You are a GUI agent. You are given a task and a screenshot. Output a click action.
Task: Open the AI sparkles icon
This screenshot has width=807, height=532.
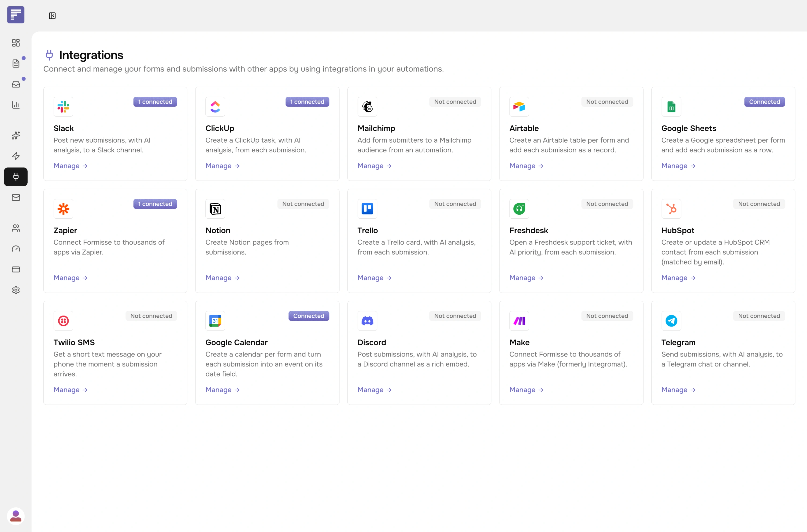coord(16,135)
